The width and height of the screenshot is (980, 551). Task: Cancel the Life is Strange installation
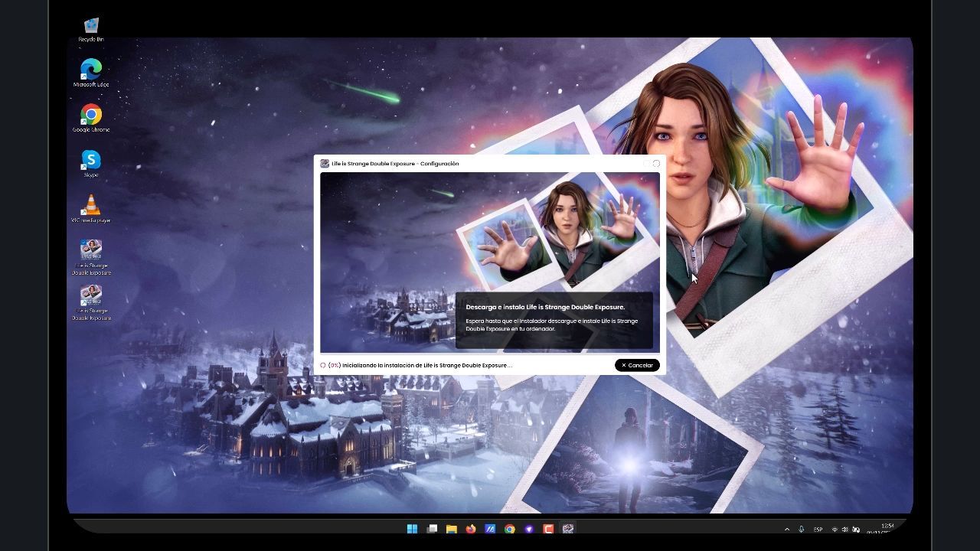click(637, 365)
